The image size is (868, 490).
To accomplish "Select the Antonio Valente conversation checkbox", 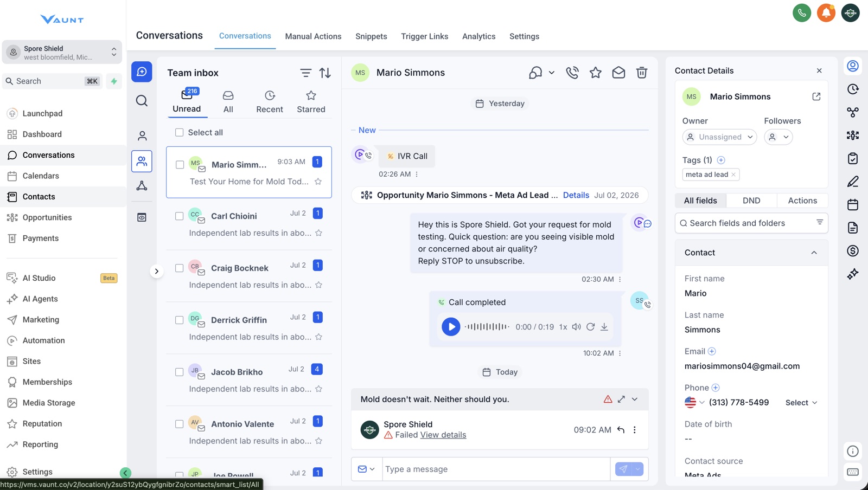I will pyautogui.click(x=180, y=424).
